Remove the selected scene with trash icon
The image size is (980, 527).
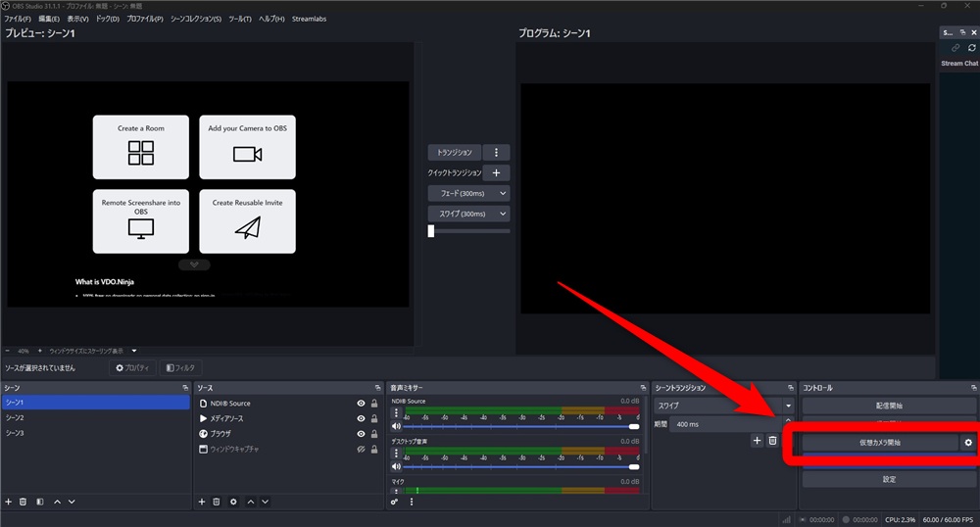point(24,502)
